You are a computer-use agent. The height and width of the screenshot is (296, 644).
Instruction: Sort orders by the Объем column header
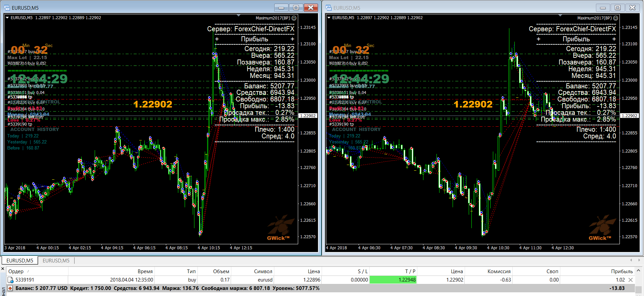pyautogui.click(x=214, y=271)
